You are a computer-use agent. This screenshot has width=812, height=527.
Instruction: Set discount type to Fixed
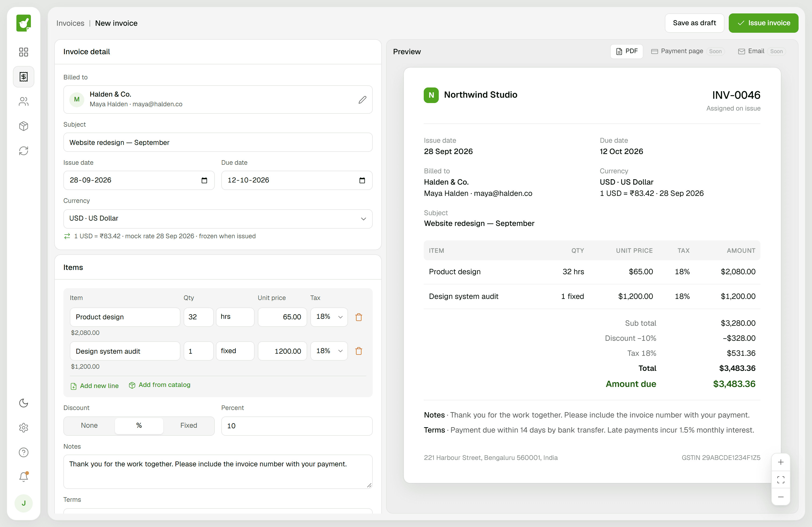click(x=189, y=425)
